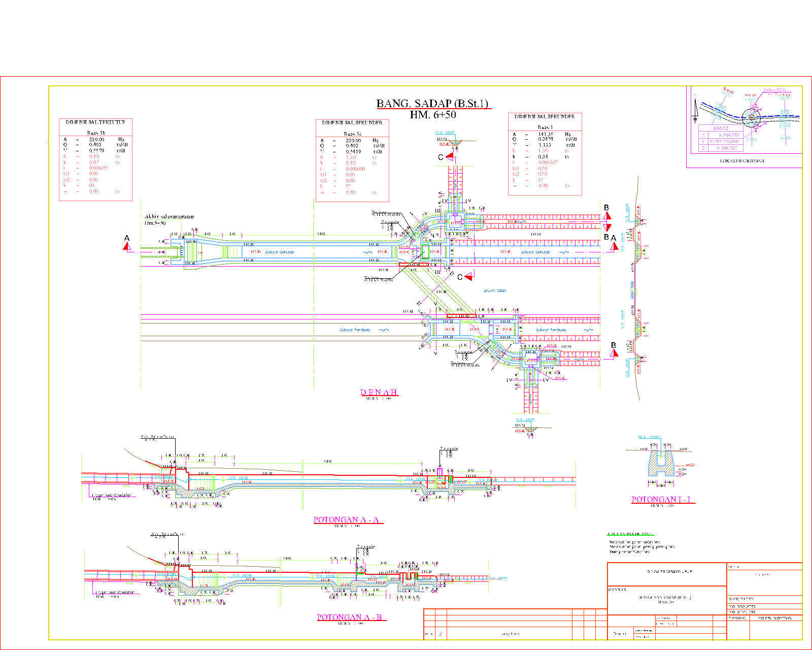Click the "TANGGAL" title block cell
Image resolution: width=812 pixels, height=650 pixels.
[x=738, y=618]
